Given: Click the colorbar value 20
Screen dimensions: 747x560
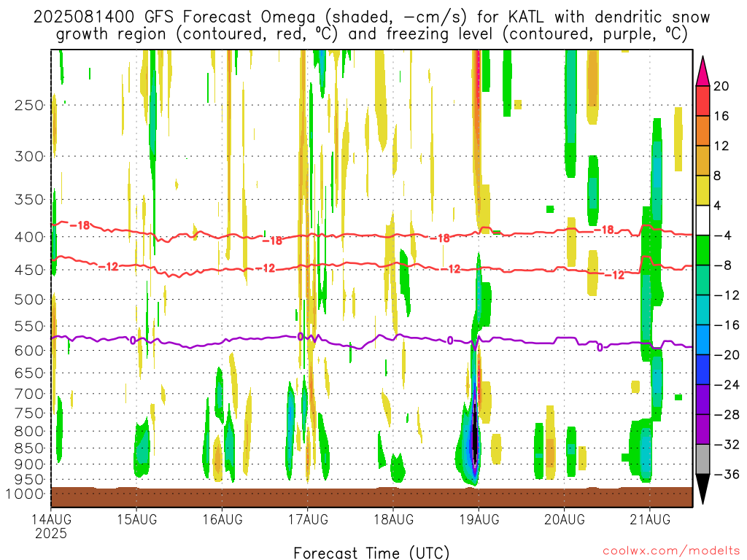Looking at the screenshot, I should coord(721,86).
